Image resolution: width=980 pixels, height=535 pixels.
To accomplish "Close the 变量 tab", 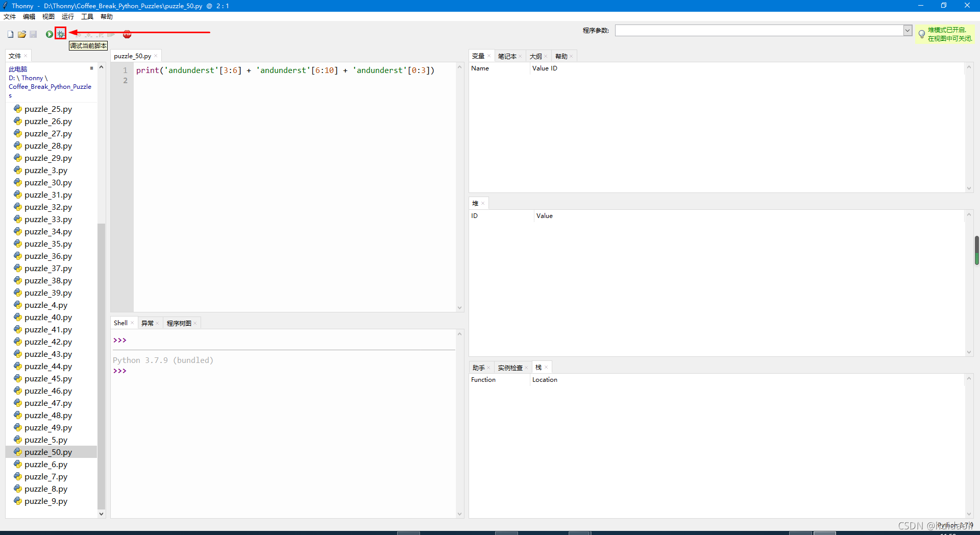I will [489, 56].
